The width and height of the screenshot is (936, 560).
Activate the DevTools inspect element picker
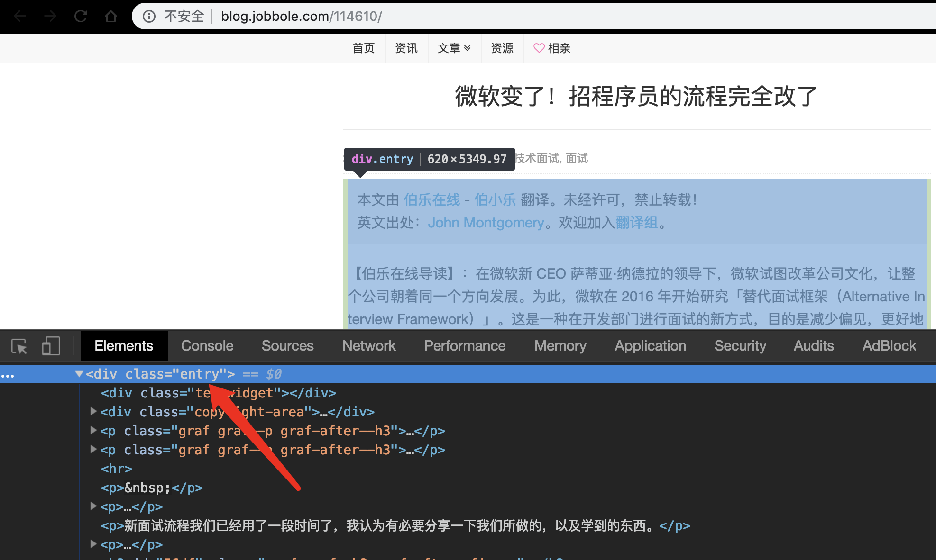pos(19,346)
